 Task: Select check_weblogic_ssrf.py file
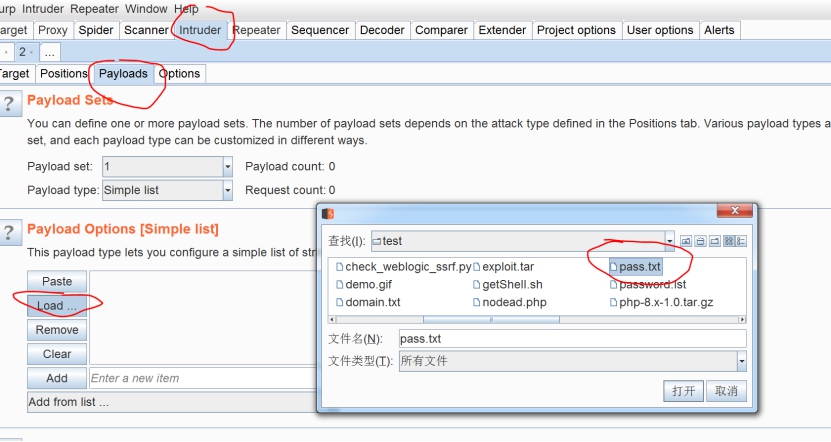pos(403,267)
